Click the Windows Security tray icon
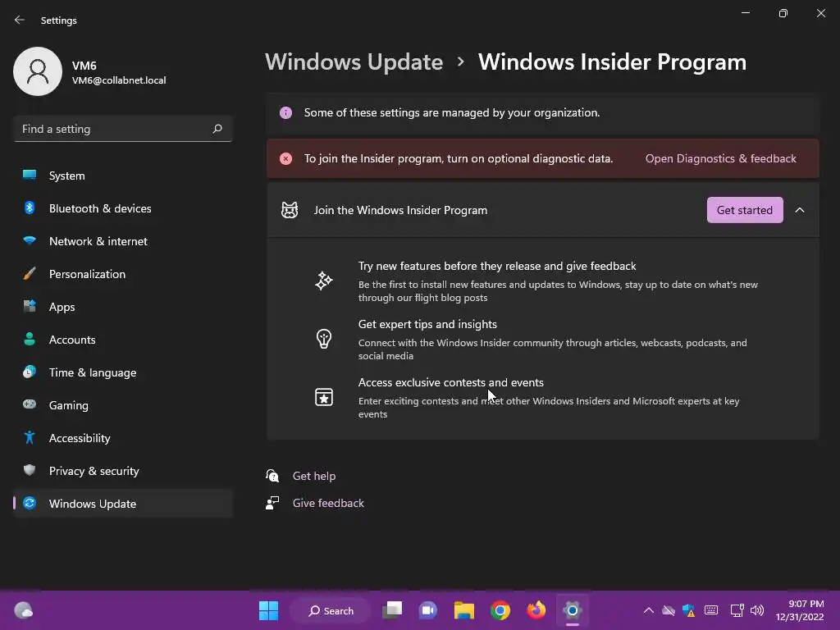This screenshot has height=630, width=840. [x=688, y=610]
